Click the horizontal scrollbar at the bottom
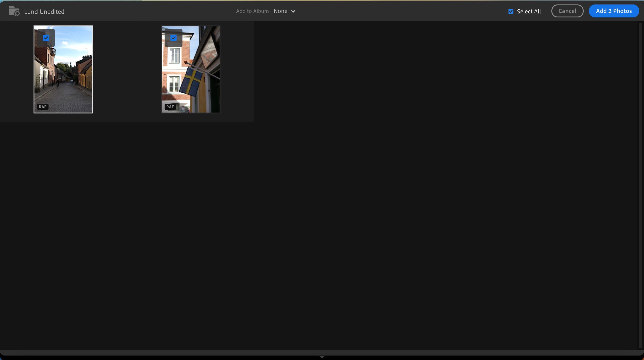The width and height of the screenshot is (644, 360). pos(322,353)
